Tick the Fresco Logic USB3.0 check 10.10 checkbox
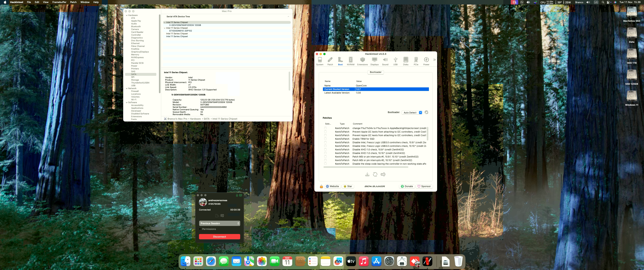Image resolution: width=644 pixels, height=270 pixels. (x=325, y=146)
